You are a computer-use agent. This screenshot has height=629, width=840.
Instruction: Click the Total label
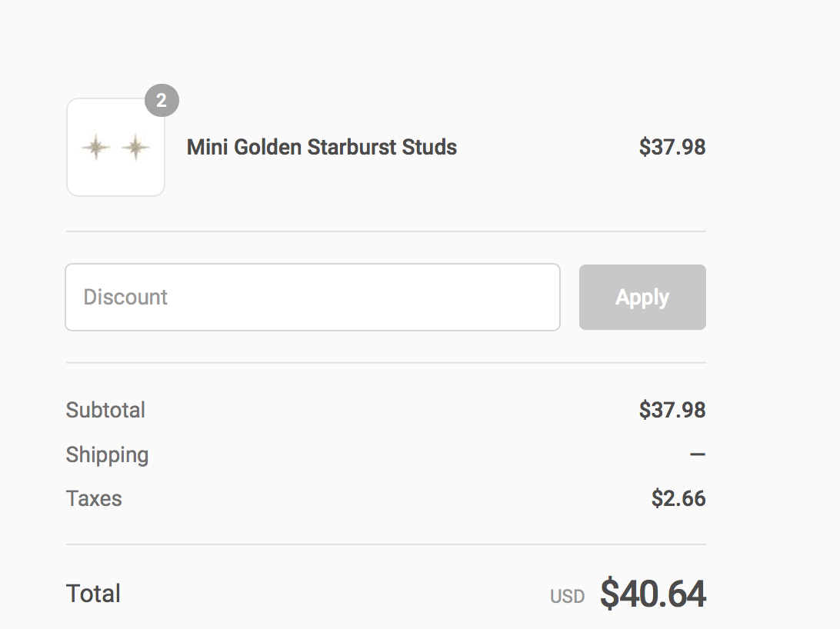click(x=93, y=594)
